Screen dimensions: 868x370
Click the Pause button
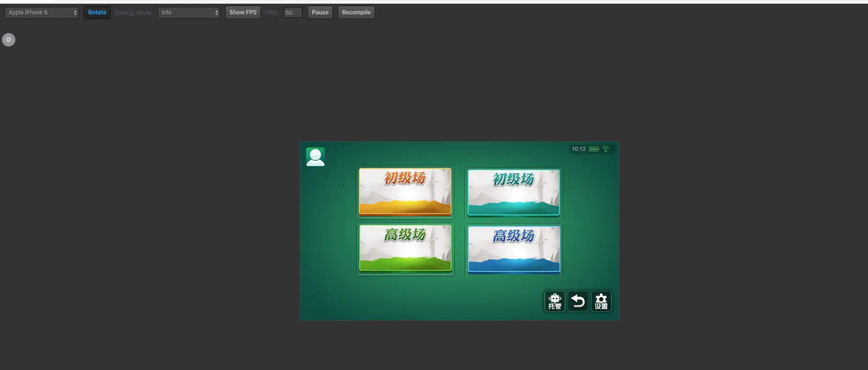(320, 12)
